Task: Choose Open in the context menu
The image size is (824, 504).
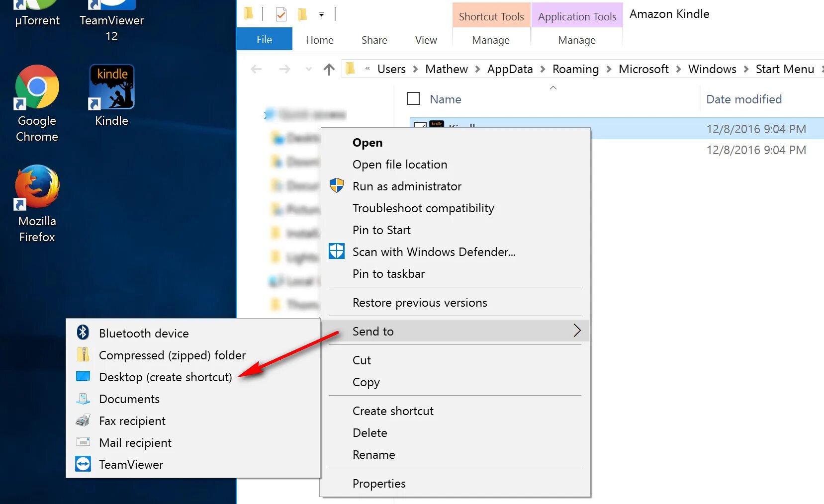Action: (455, 143)
